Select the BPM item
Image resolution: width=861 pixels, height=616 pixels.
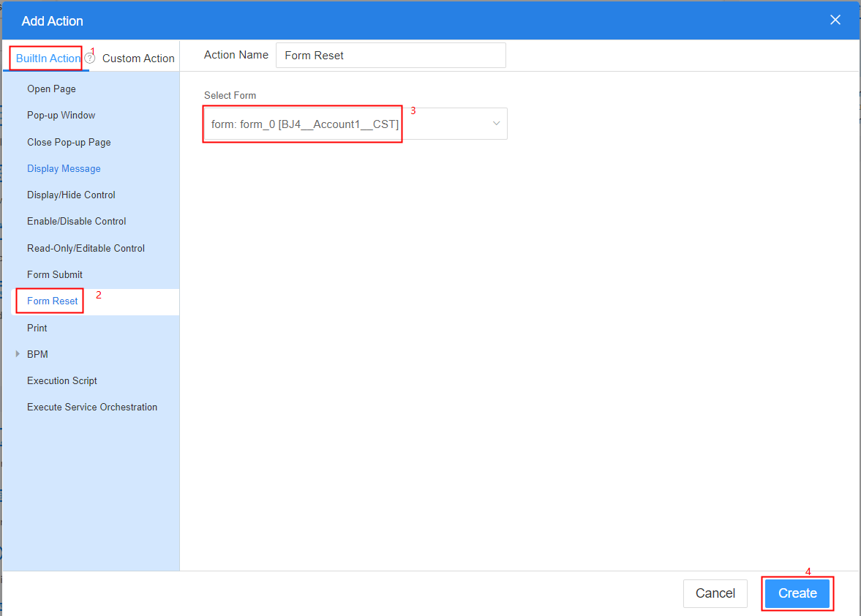37,354
